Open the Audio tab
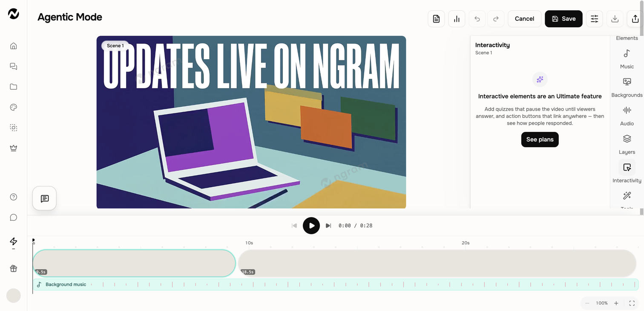The width and height of the screenshot is (644, 311). (x=627, y=116)
